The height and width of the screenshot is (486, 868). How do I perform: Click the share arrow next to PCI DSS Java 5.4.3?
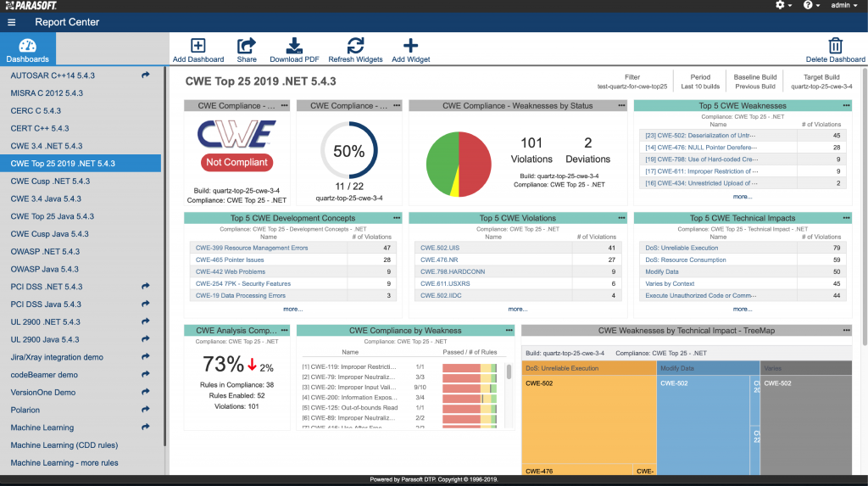click(x=146, y=304)
